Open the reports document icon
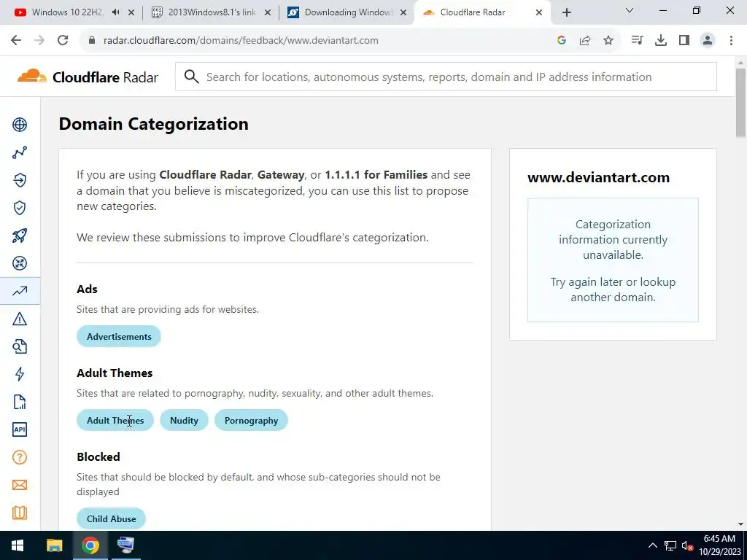The width and height of the screenshot is (747, 560). point(20,402)
